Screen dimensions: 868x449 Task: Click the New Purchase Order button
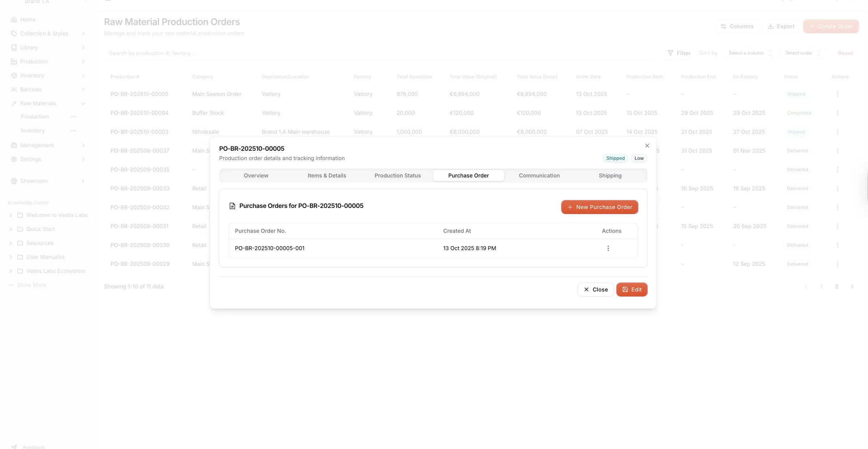[x=600, y=207]
